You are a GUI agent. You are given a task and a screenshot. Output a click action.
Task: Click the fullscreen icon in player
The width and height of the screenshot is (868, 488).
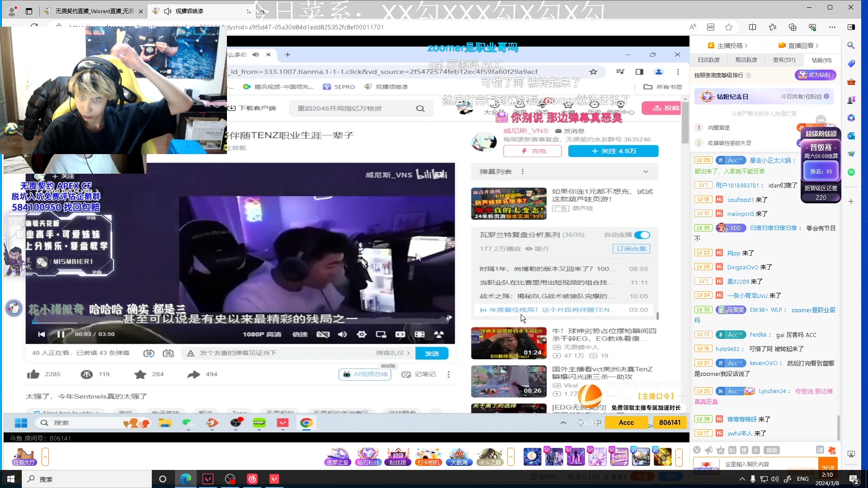(439, 334)
